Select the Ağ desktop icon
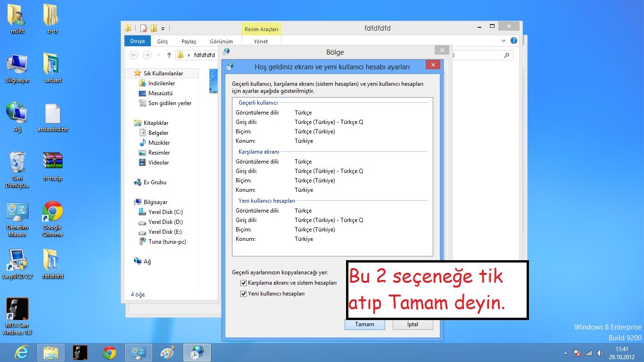This screenshot has height=362, width=644. point(17,117)
